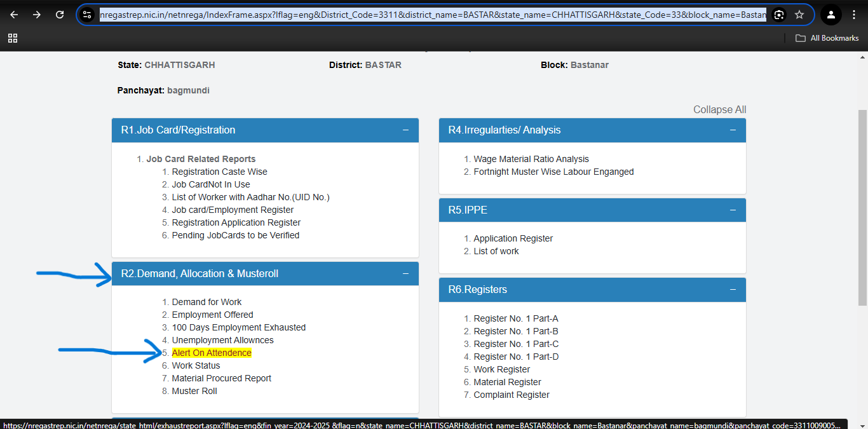The height and width of the screenshot is (429, 868).
Task: Open the apps grid in bookmarks bar
Action: [13, 38]
